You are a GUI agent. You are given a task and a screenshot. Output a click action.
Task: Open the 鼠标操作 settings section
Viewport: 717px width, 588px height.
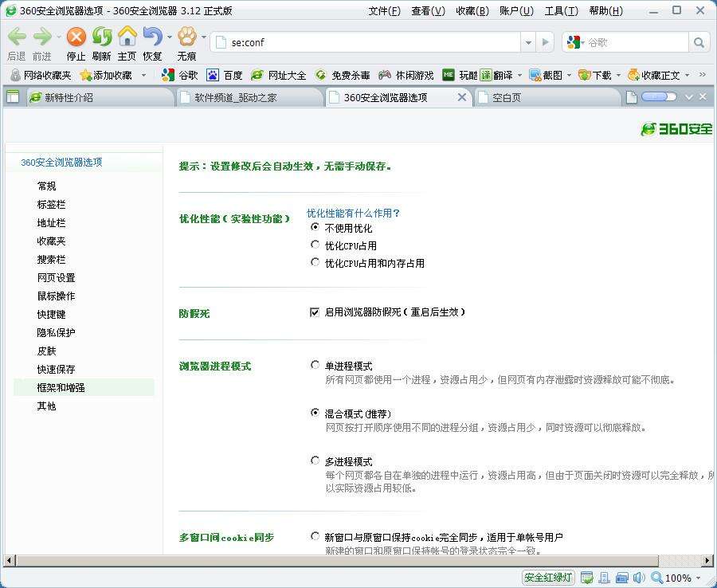[56, 296]
